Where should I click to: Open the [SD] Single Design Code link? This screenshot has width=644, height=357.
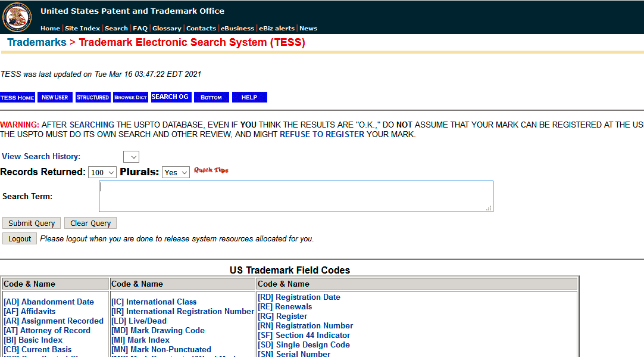click(x=304, y=344)
